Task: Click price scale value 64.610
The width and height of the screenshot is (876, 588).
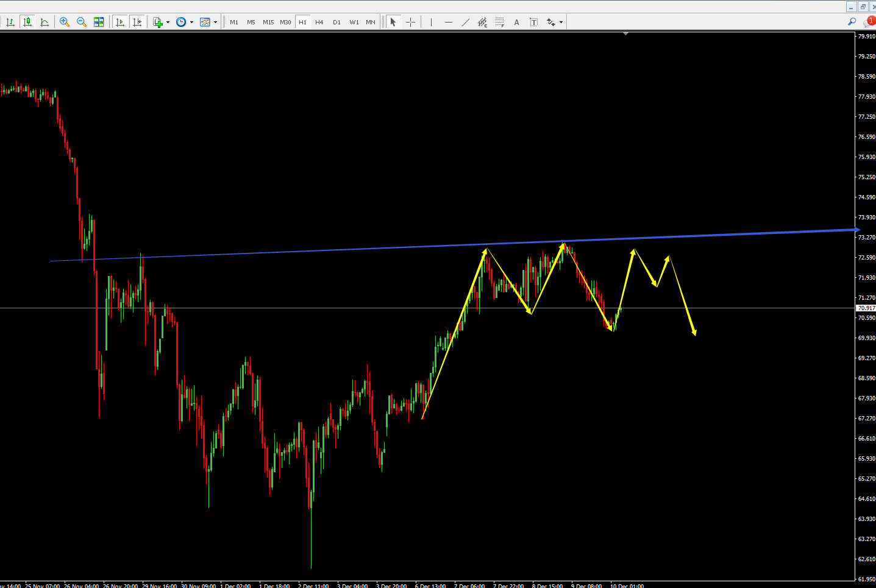Action: click(866, 498)
